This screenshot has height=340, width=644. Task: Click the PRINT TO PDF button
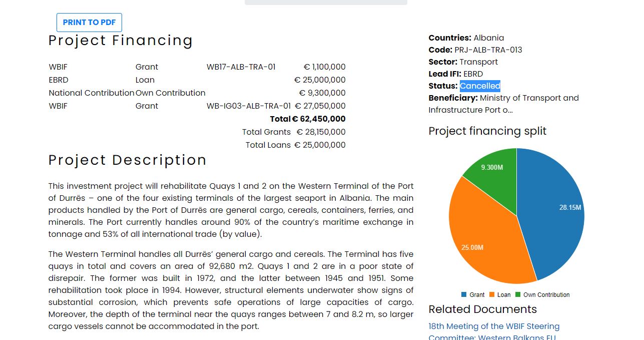coord(89,23)
